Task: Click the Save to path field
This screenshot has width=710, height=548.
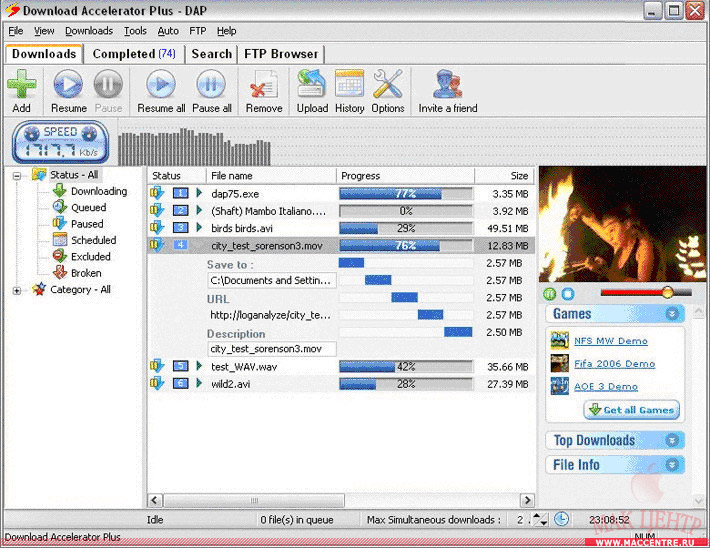Action: 272,280
